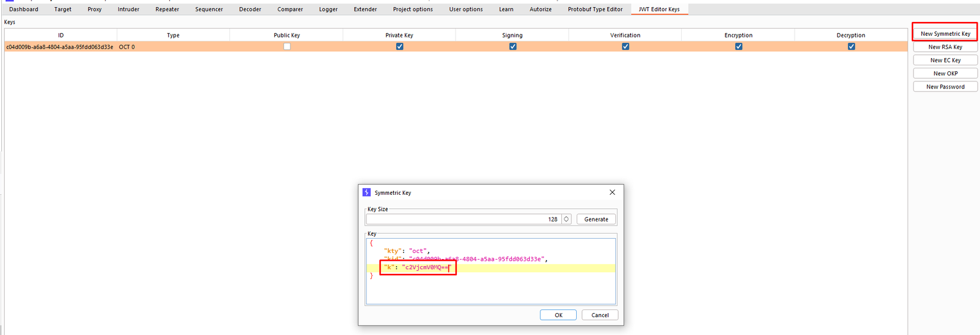This screenshot has height=335, width=980.
Task: Click the Public Key column header
Action: (x=286, y=35)
